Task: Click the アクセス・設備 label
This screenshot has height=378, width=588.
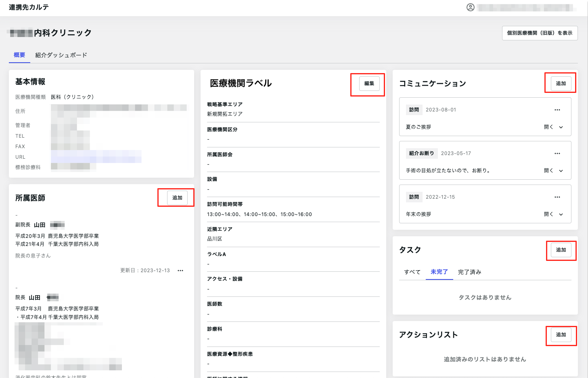Action: [x=225, y=279]
